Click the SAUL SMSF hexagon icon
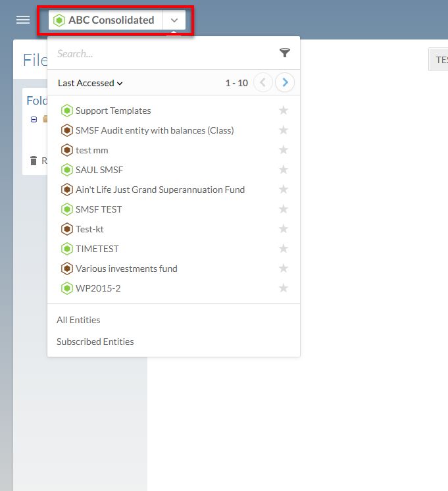The image size is (448, 491). pyautogui.click(x=66, y=170)
